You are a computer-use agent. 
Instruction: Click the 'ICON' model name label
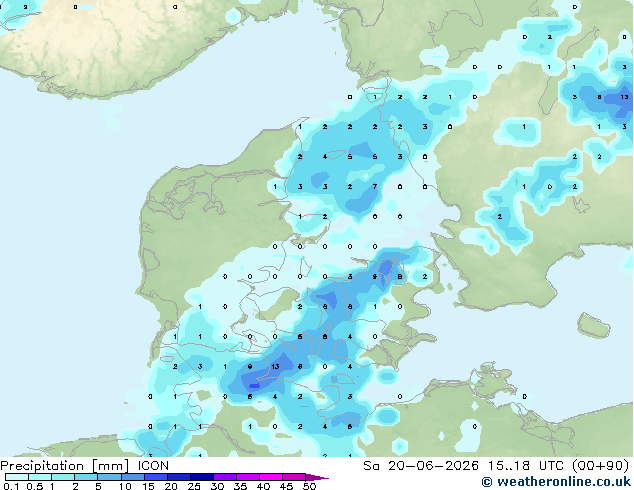[153, 466]
